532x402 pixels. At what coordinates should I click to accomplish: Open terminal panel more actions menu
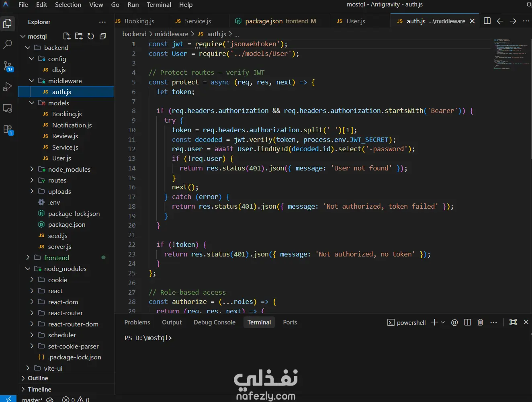point(494,322)
